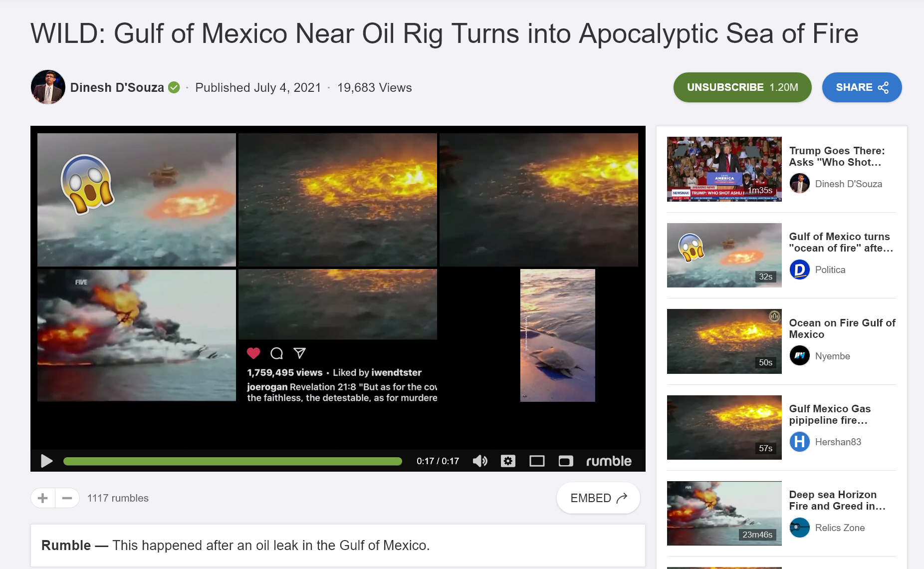
Task: Downvote with the minus rumble button
Action: (x=67, y=498)
